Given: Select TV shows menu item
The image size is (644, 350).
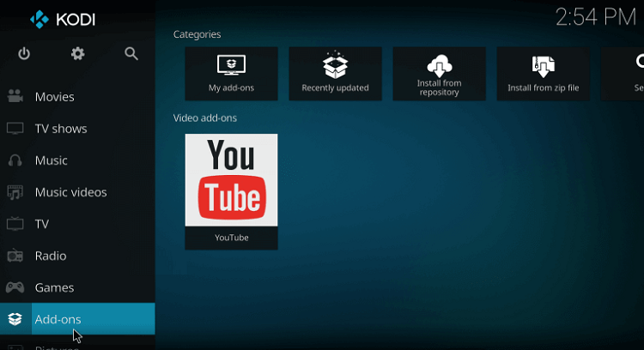Looking at the screenshot, I should pos(61,129).
